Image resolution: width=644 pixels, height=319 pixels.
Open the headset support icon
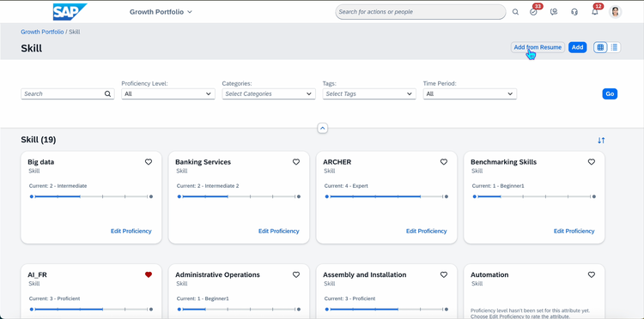(x=574, y=12)
